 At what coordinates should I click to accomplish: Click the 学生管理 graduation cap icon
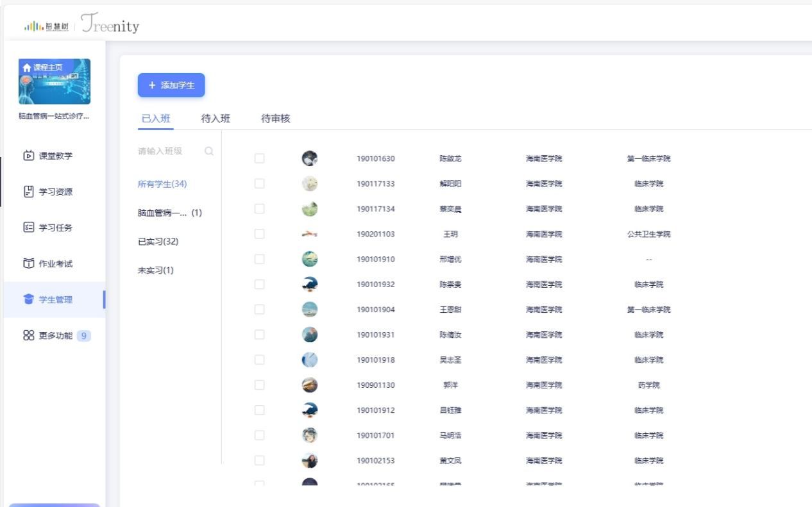(29, 299)
